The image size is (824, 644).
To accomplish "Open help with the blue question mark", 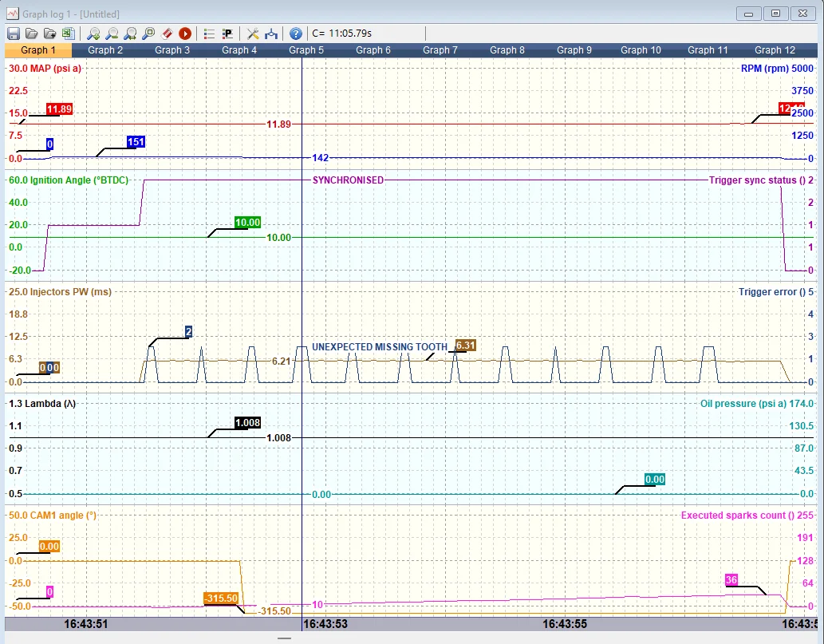I will coord(295,34).
